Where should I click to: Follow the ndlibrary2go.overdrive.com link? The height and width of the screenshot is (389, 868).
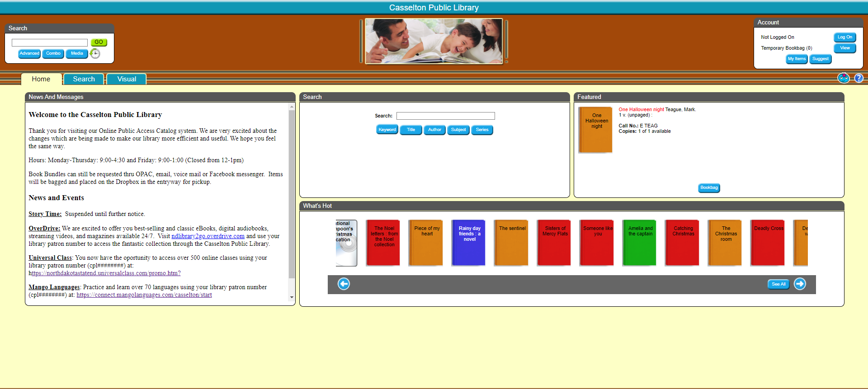(208, 236)
